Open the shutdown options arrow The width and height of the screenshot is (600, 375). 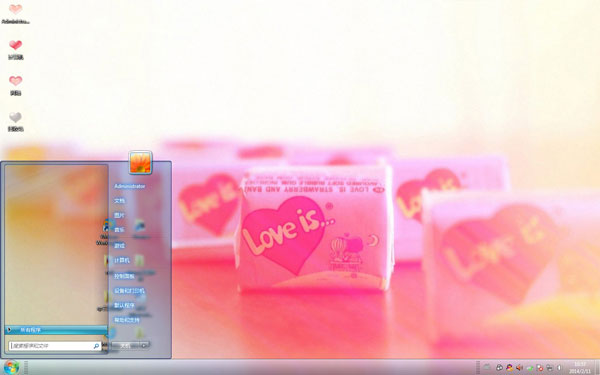[145, 345]
